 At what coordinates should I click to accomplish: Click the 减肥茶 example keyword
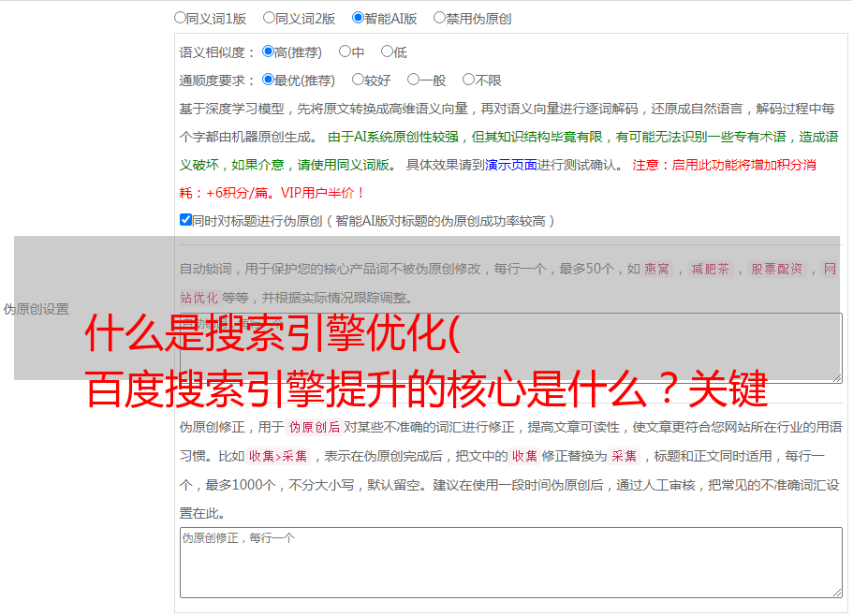point(710,269)
